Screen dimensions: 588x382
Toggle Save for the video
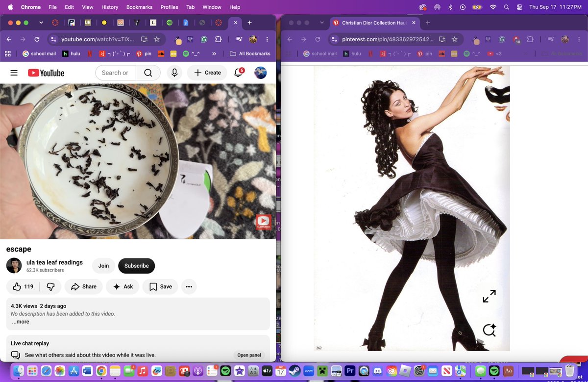160,286
